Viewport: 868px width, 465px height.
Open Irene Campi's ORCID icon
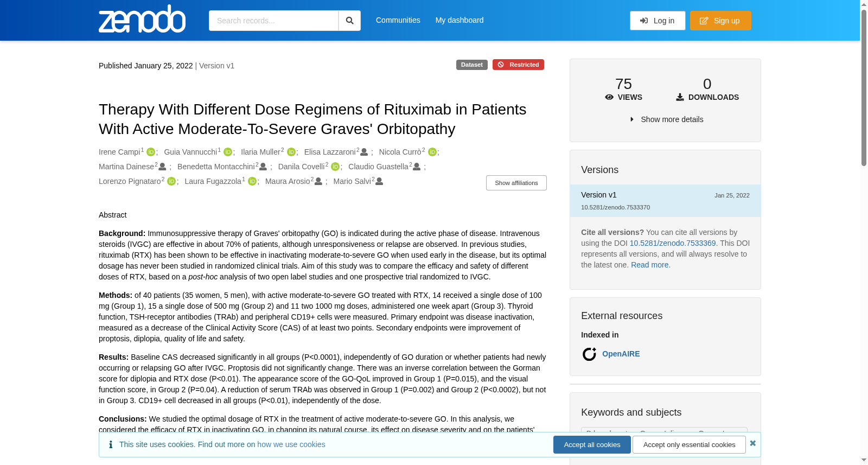(151, 152)
